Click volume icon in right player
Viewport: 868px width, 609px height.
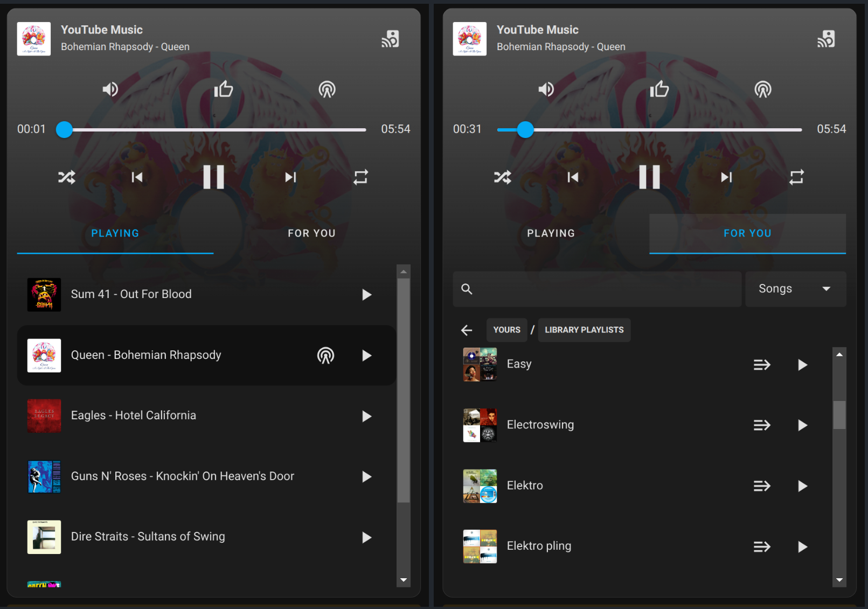(x=546, y=89)
